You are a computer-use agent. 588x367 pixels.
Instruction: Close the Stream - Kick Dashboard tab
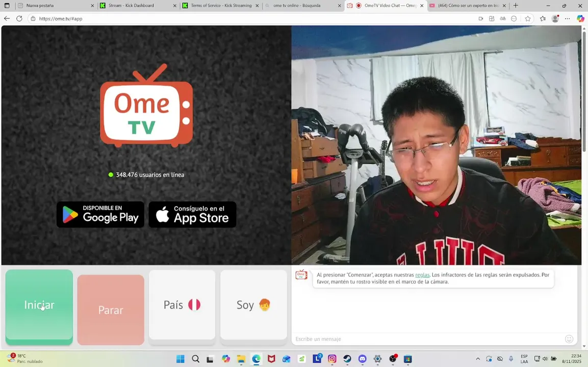coord(175,6)
